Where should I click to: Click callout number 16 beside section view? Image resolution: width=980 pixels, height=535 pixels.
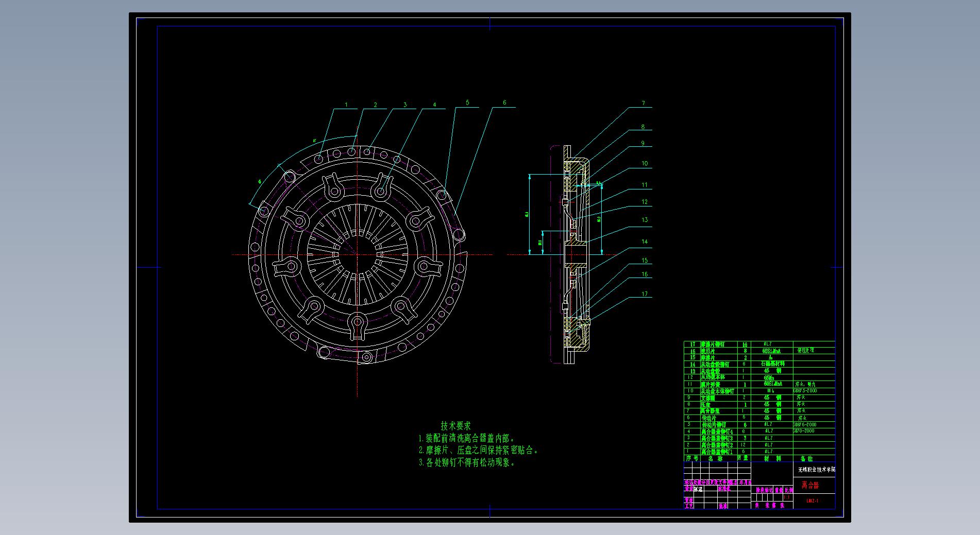point(645,274)
